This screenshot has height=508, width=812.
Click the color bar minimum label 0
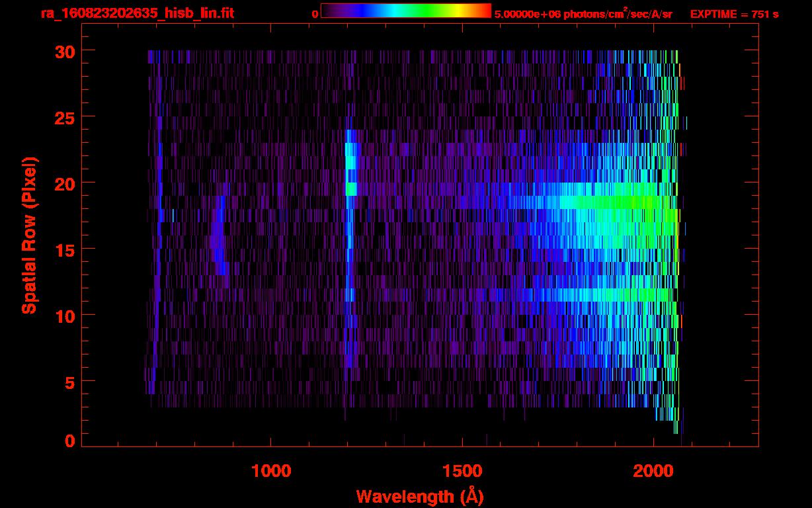(x=315, y=14)
